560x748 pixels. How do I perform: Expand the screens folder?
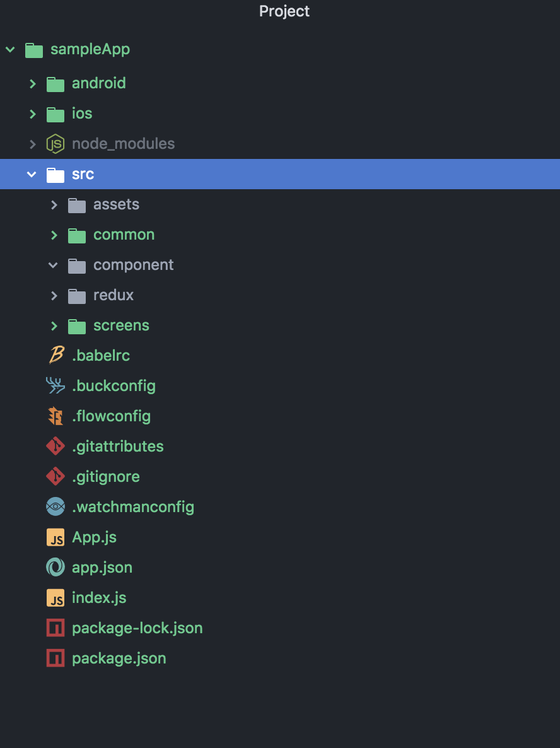coord(54,325)
